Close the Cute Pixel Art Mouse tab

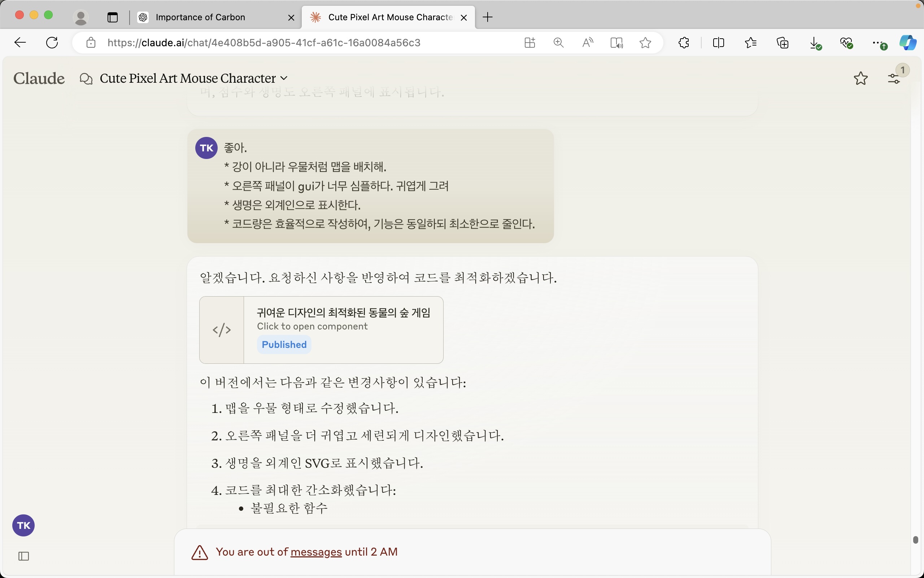464,18
